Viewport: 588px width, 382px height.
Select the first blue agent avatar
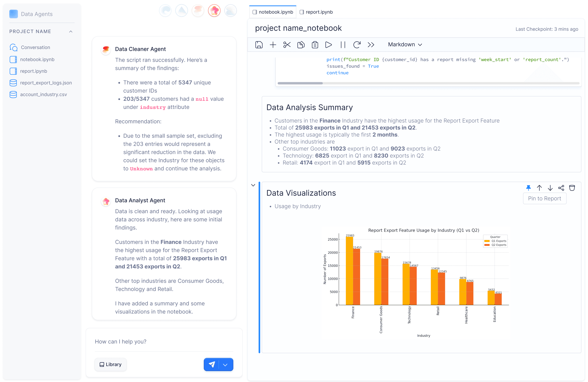165,11
